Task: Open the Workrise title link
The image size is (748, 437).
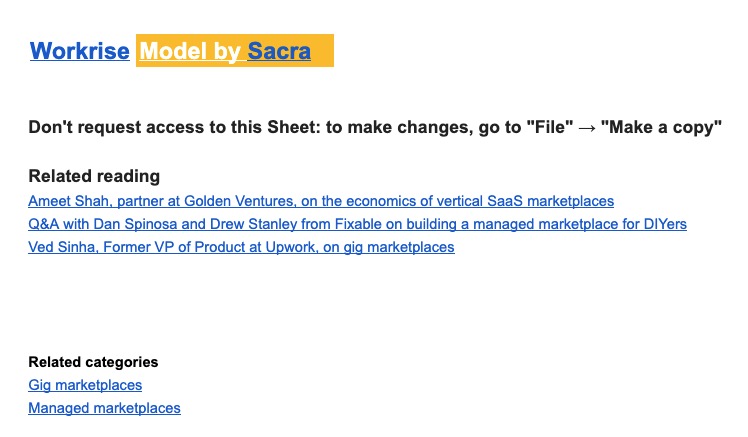Action: (x=80, y=51)
